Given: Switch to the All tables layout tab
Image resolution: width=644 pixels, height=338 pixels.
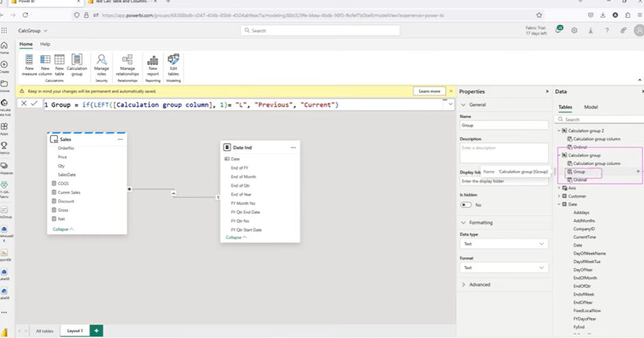Looking at the screenshot, I should click(44, 331).
